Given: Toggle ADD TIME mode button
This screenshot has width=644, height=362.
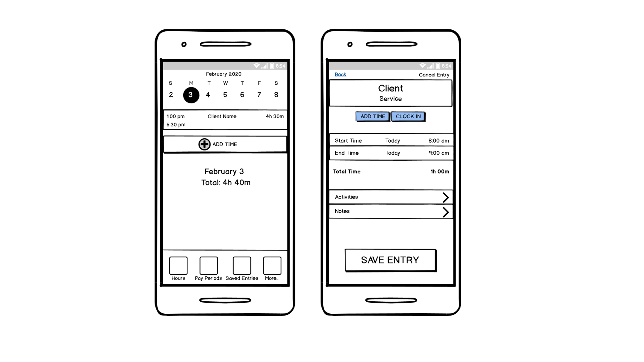Looking at the screenshot, I should 373,116.
